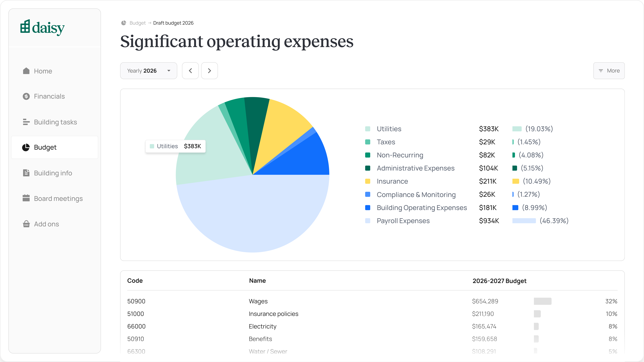Go to previous year with left chevron

[190, 71]
